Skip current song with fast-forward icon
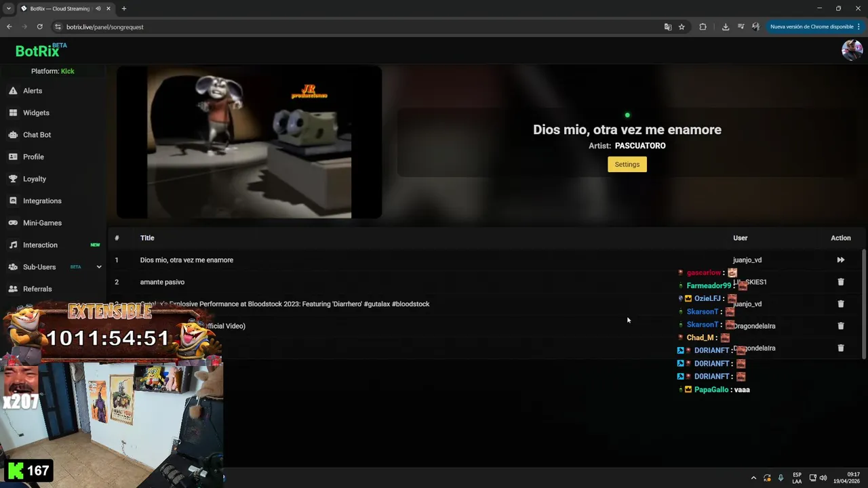The height and width of the screenshot is (488, 868). (x=841, y=260)
